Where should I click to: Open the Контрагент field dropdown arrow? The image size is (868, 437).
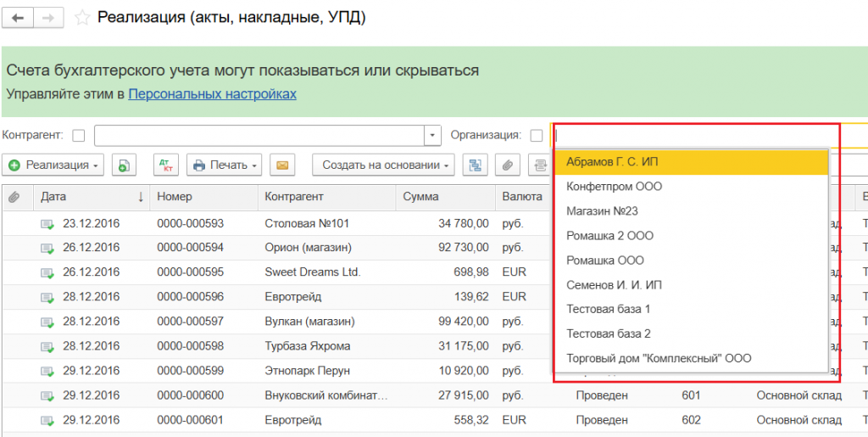432,135
